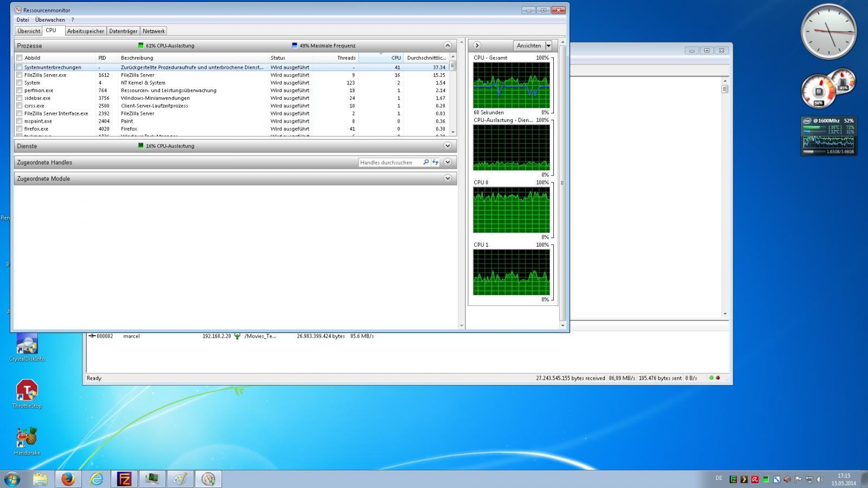The width and height of the screenshot is (868, 488).
Task: Open the taskbar clock showing 17:15
Action: [x=844, y=479]
